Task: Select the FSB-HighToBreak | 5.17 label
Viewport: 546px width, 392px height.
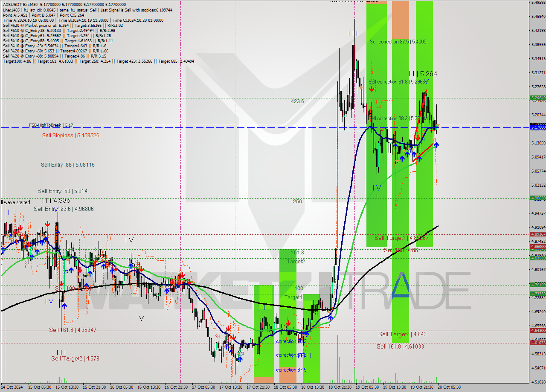Action: [x=51, y=125]
